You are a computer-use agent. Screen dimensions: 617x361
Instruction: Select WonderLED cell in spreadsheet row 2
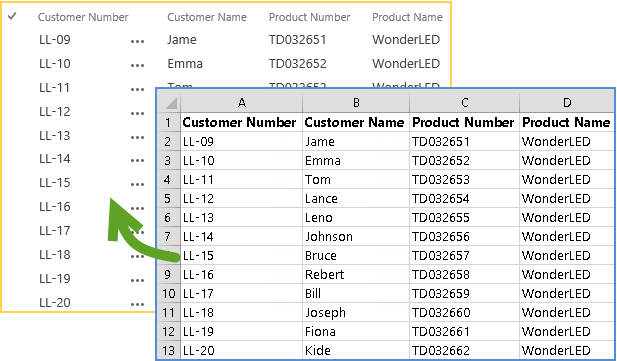click(567, 141)
